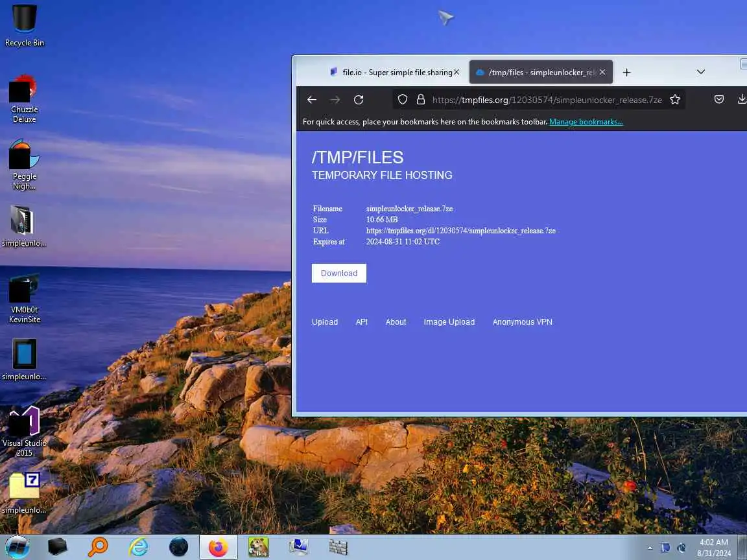
Task: Reload the tmpfiles page
Action: (359, 100)
